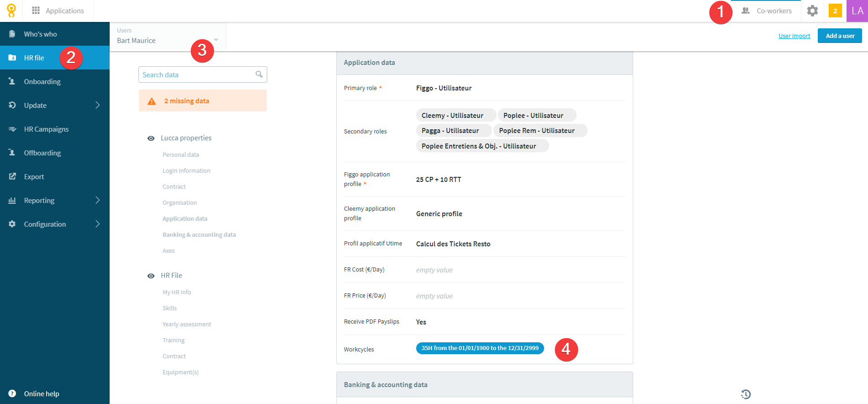Screen dimensions: 868x404
Task: Open the Applications grid icon
Action: click(36, 11)
